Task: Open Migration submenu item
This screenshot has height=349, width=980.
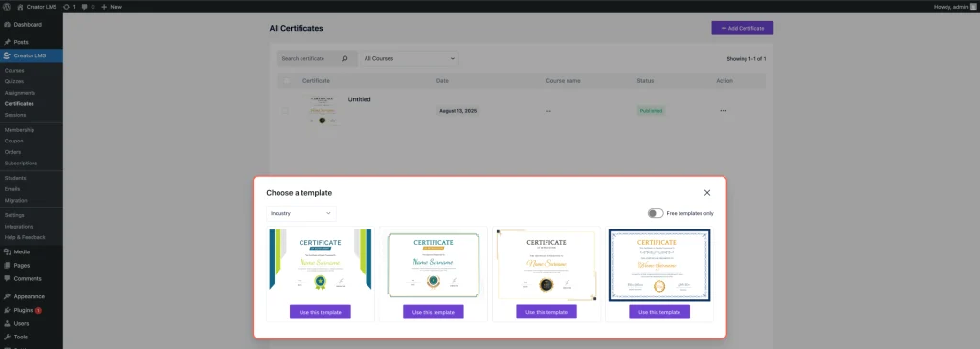Action: pos(16,201)
